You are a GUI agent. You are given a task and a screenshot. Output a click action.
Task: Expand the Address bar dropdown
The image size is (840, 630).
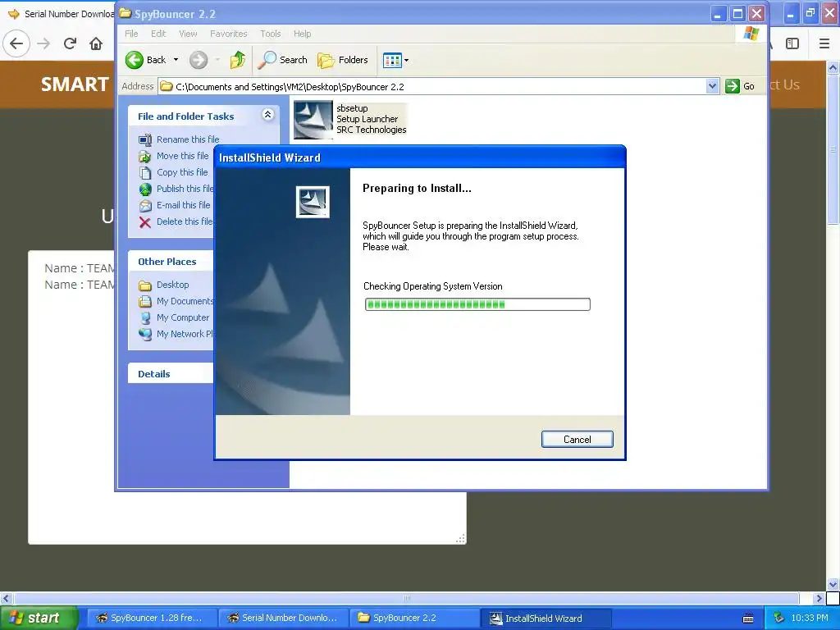tap(712, 86)
